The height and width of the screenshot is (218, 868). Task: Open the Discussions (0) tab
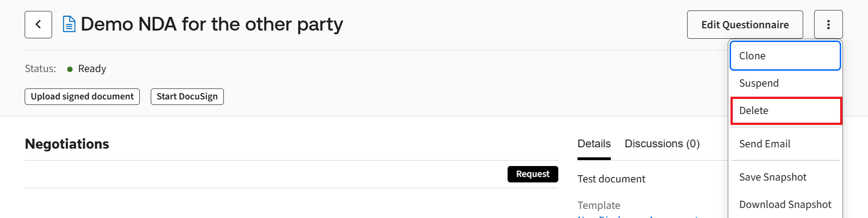coord(662,144)
